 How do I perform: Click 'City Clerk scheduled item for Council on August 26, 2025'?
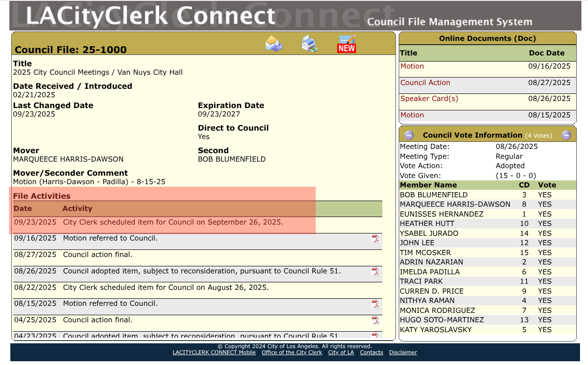tap(166, 287)
